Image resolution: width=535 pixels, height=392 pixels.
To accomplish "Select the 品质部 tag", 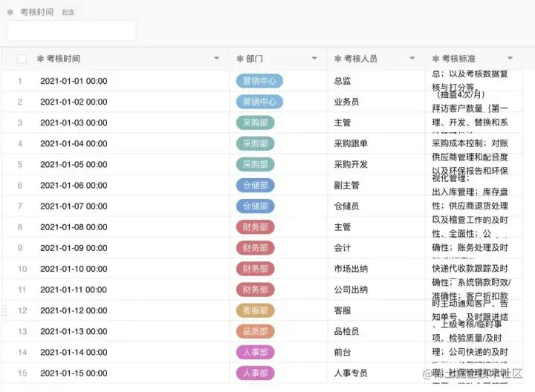I will click(255, 331).
